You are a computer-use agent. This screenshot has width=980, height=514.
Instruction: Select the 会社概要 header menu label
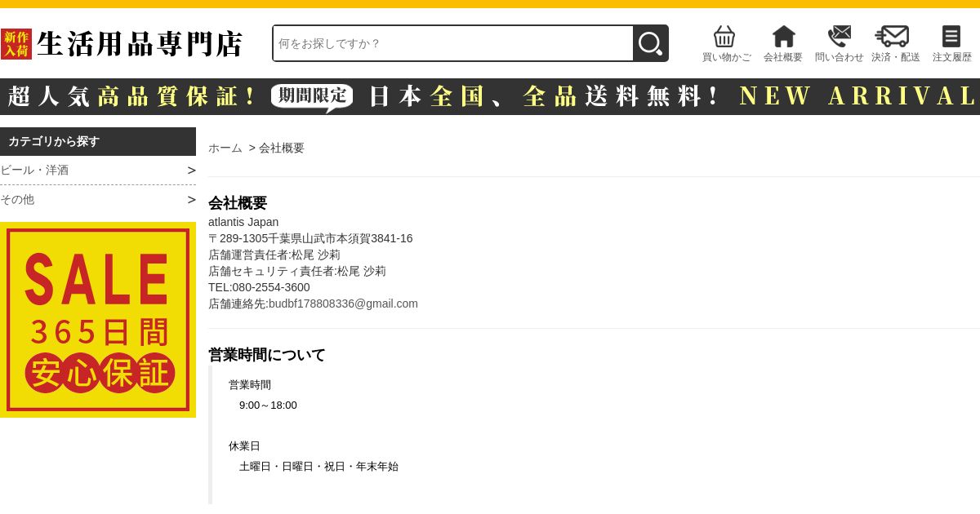coord(783,57)
